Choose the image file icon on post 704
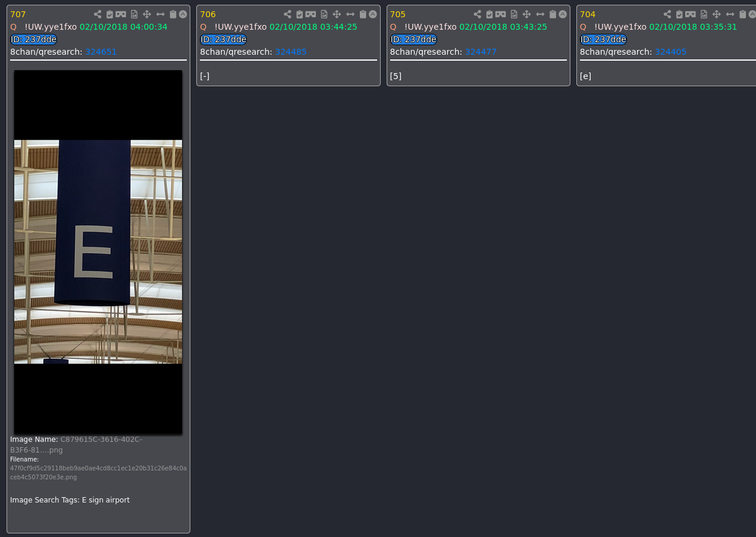Screen dimensions: 756x537 (x=703, y=14)
